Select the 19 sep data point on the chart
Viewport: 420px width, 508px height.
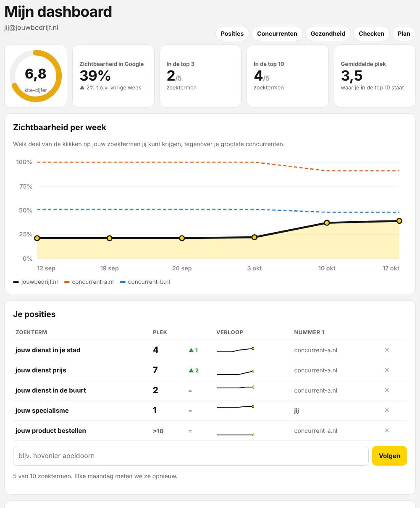coord(110,238)
